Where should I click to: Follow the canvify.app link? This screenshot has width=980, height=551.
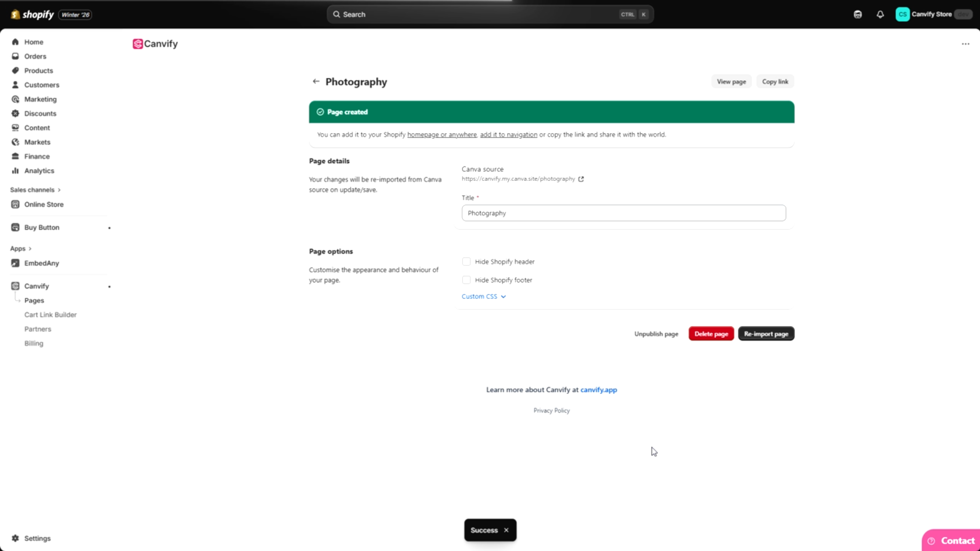[598, 390]
